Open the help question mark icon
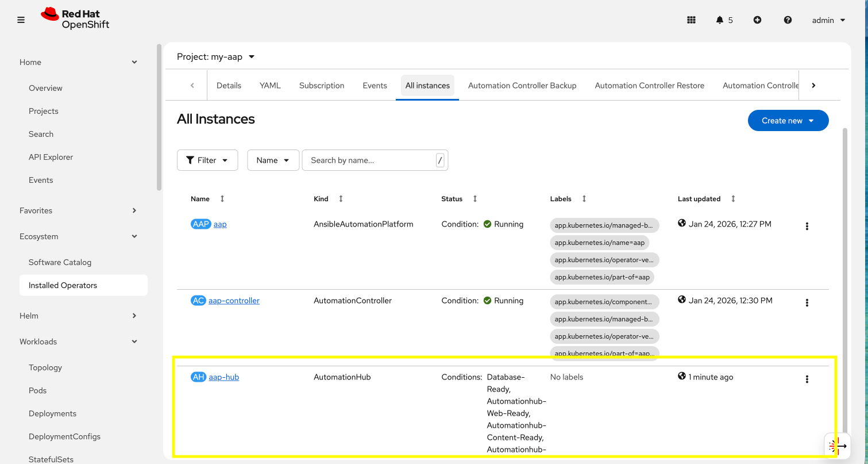 point(788,20)
